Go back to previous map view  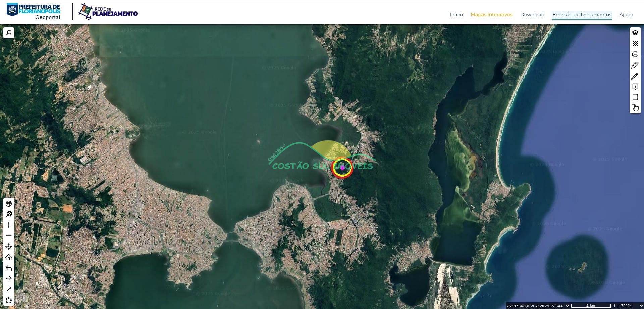[9, 268]
